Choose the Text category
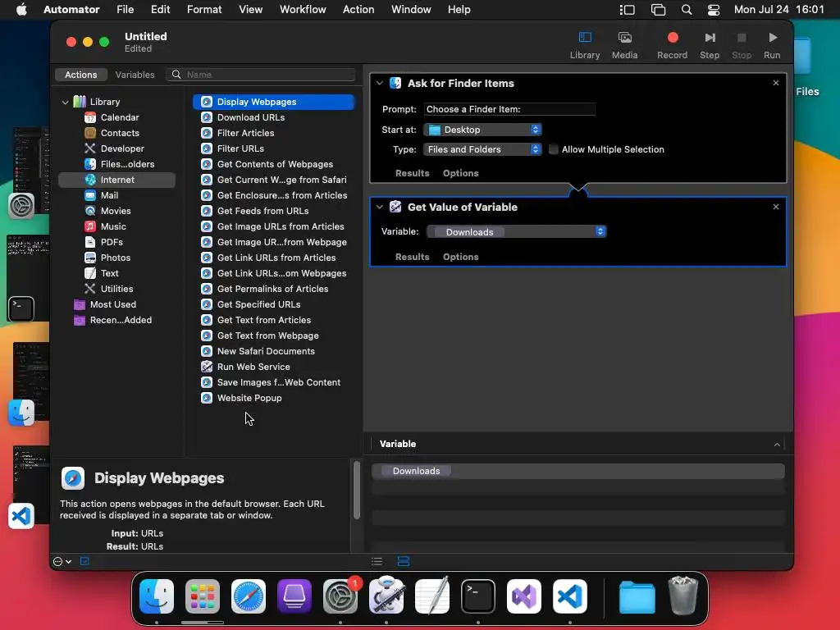 tap(109, 272)
